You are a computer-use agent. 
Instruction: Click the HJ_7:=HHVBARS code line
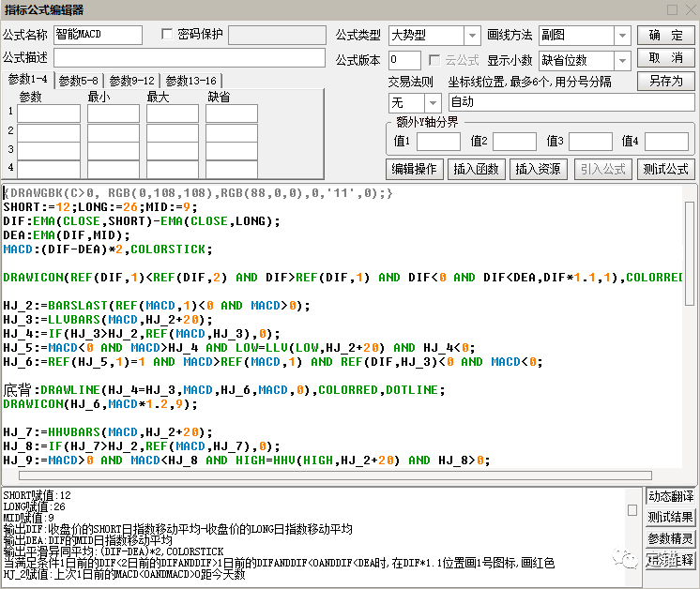tap(108, 432)
